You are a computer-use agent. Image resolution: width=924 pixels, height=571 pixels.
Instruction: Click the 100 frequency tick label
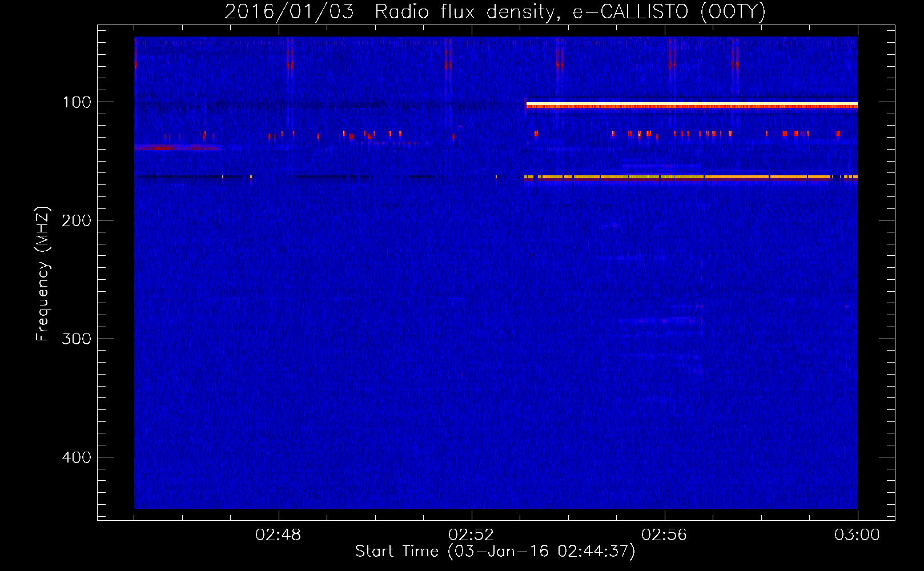point(77,102)
